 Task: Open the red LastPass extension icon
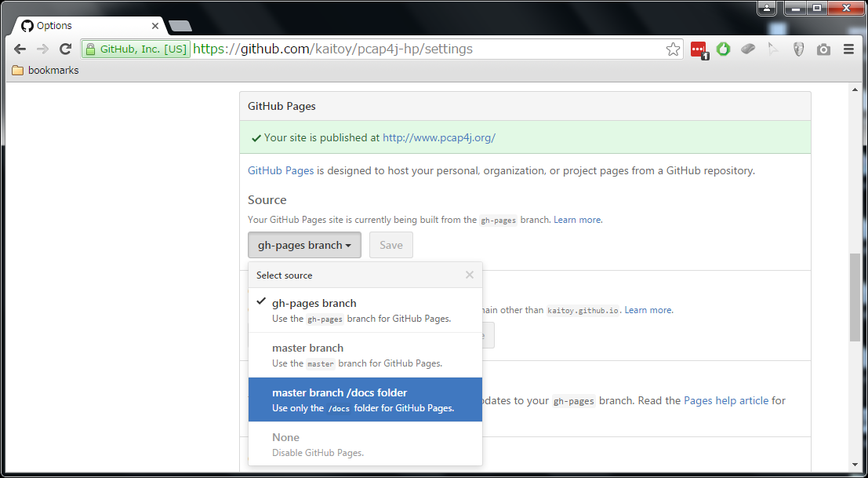(699, 50)
